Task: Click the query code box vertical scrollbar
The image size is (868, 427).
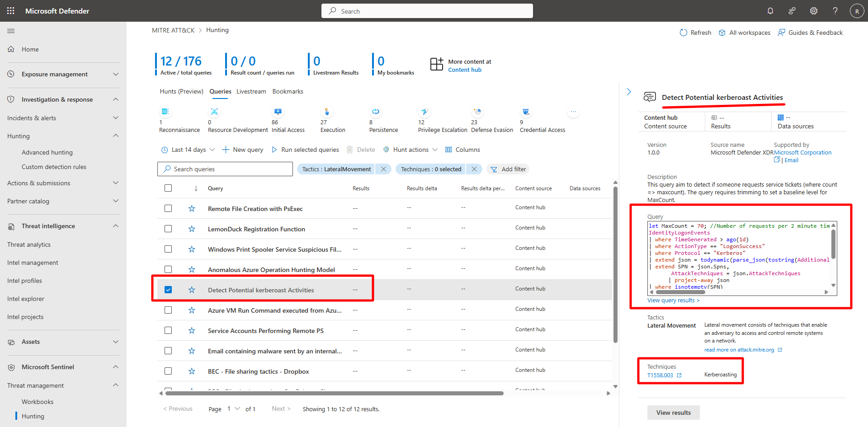Action: (x=833, y=244)
